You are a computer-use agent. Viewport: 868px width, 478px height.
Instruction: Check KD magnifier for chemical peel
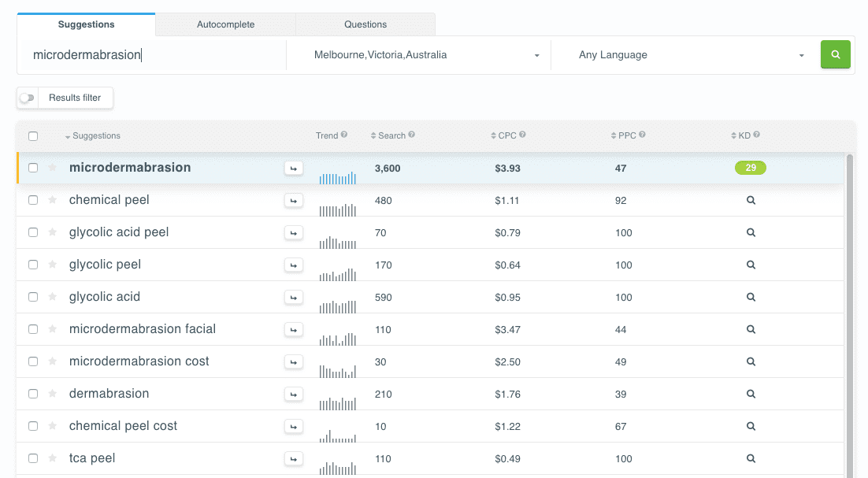[x=751, y=200]
